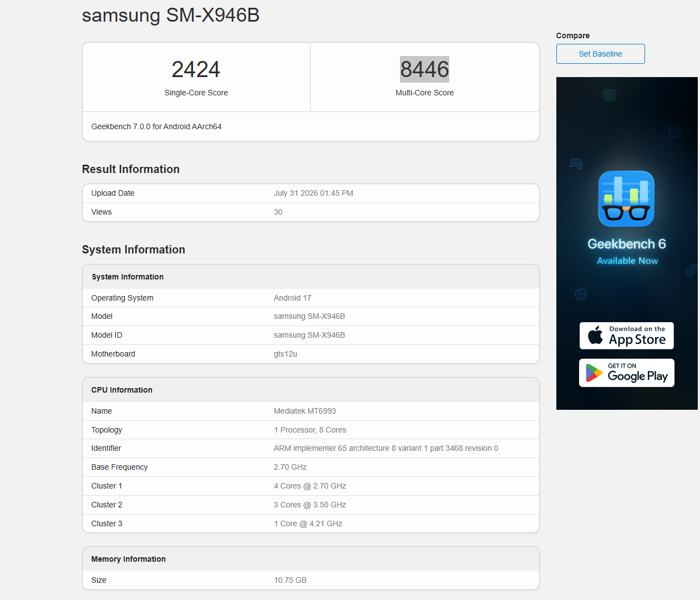Click the 'Geekbench 6' ad title
Screen dimensions: 700x600
click(627, 244)
